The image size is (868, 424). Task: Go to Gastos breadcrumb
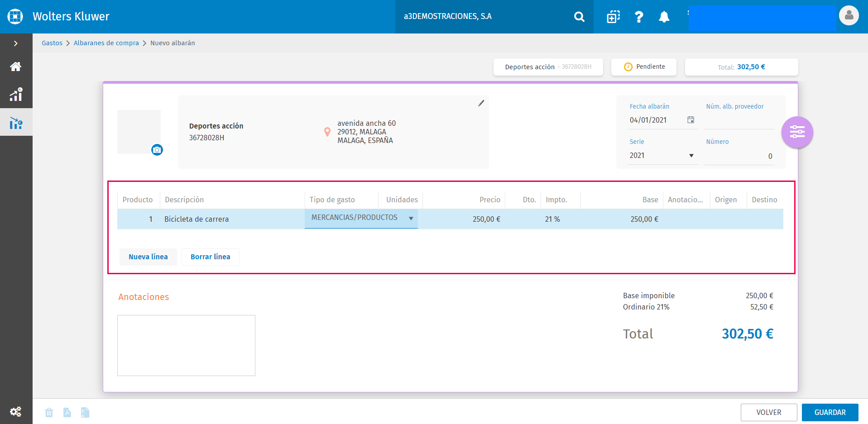[52, 43]
